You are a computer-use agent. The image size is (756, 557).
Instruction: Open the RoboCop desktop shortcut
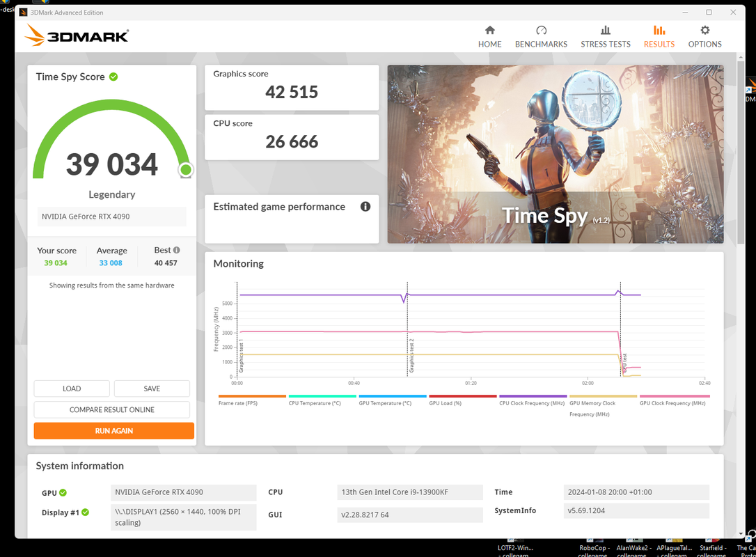(x=594, y=548)
